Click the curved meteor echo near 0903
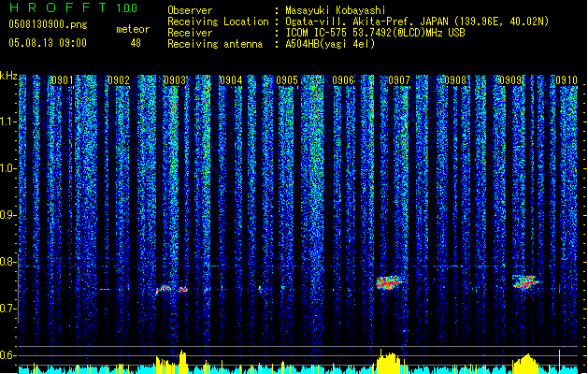This screenshot has width=588, height=374. 164,289
